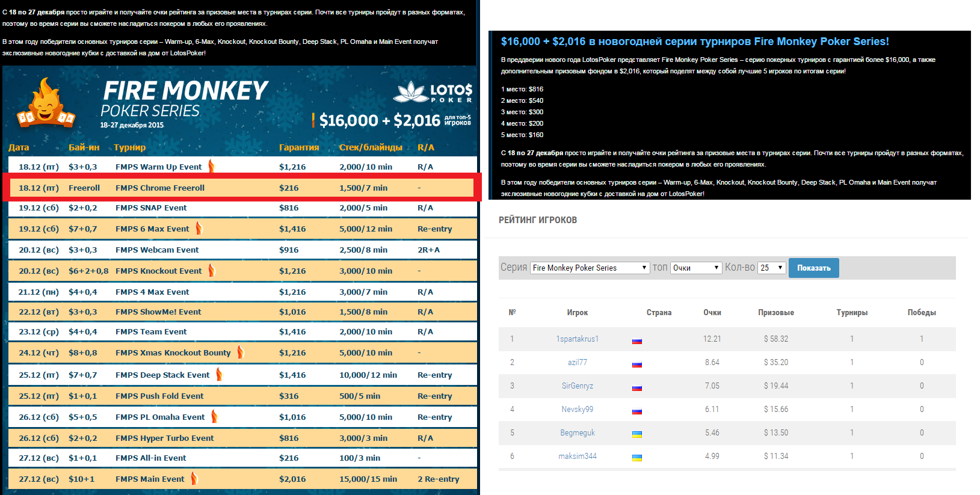The image size is (980, 495).
Task: Click the flame icon beside FMPS Warm Up Event
Action: [211, 166]
